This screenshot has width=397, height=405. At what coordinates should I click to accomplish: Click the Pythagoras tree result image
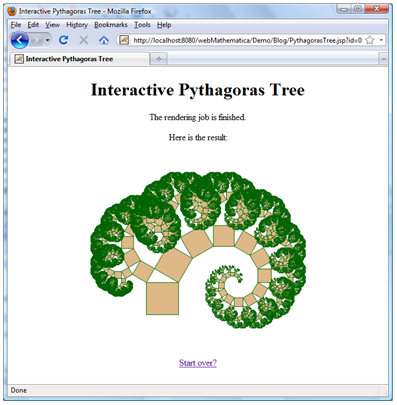pos(198,250)
